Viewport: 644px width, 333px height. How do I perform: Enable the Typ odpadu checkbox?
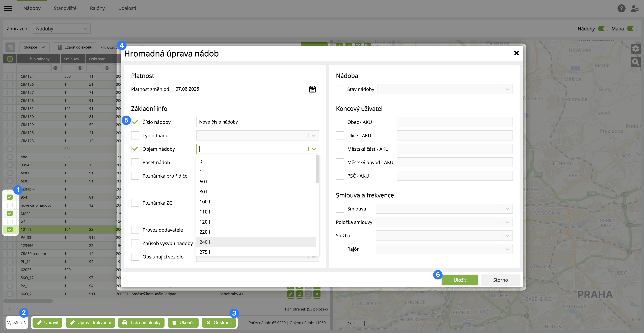tap(135, 136)
